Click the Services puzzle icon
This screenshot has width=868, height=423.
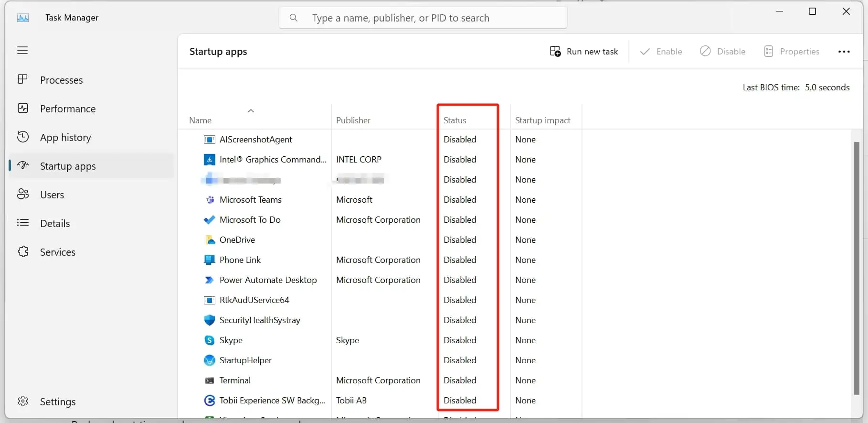pos(22,251)
